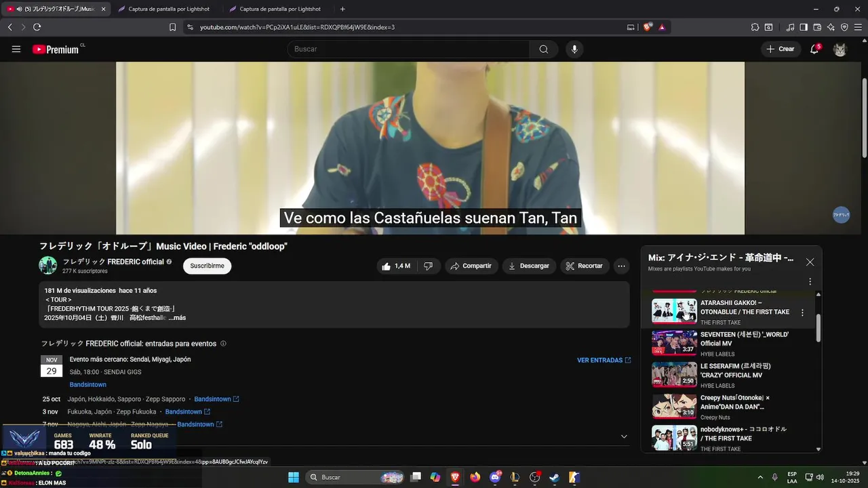Open the account avatar menu
This screenshot has width=868, height=488.
[x=840, y=49]
